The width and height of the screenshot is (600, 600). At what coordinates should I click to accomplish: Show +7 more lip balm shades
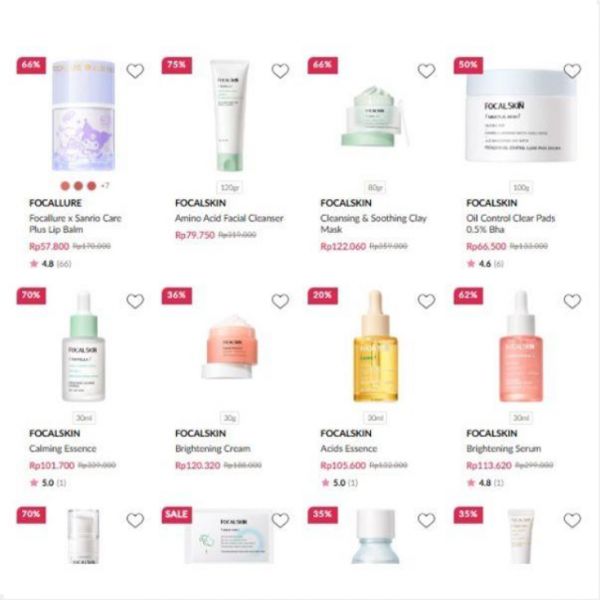[x=105, y=186]
